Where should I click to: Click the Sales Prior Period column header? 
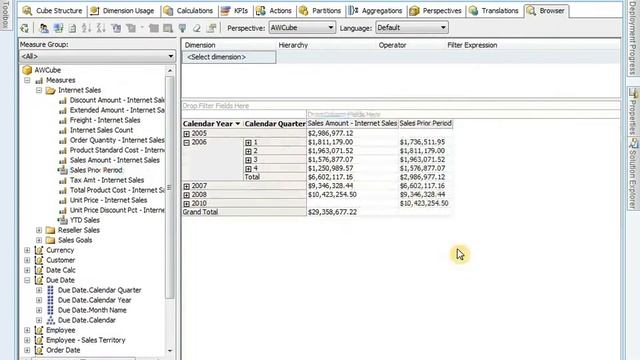426,123
